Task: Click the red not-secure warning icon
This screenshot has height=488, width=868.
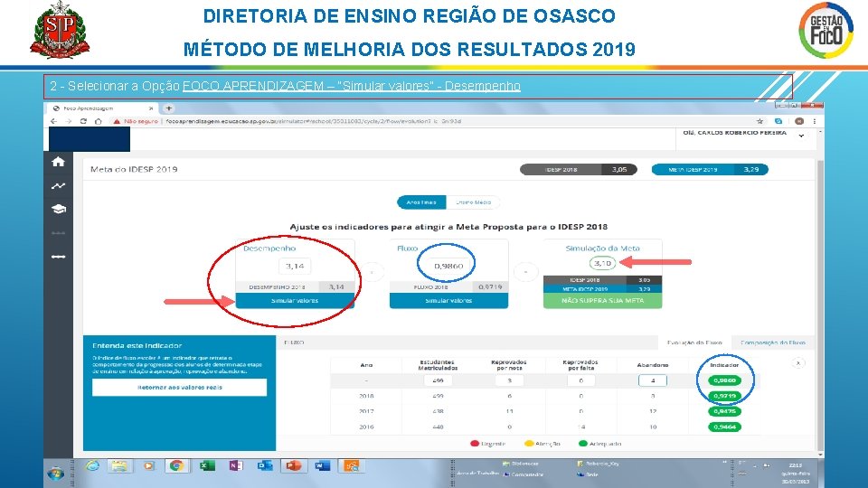Action: pos(117,121)
